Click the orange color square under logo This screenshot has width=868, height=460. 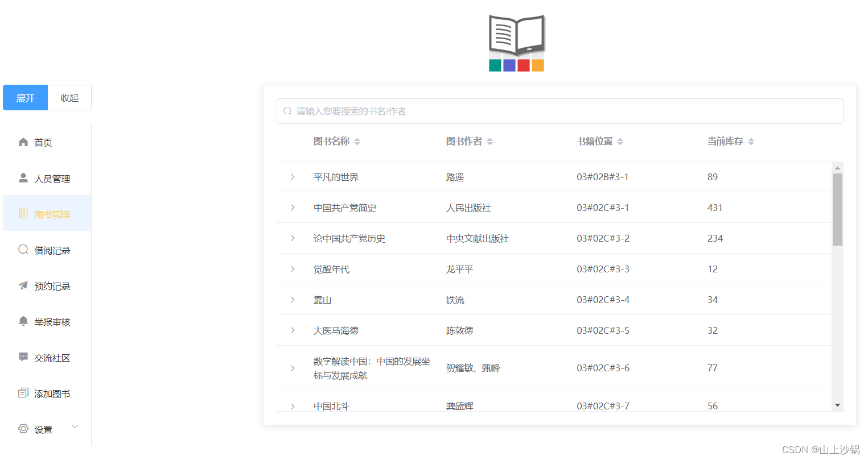coord(538,65)
